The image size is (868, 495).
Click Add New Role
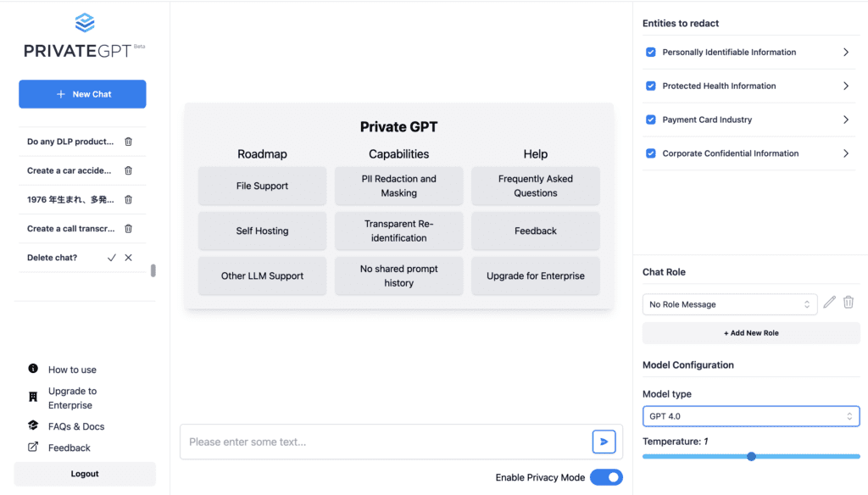coord(751,333)
